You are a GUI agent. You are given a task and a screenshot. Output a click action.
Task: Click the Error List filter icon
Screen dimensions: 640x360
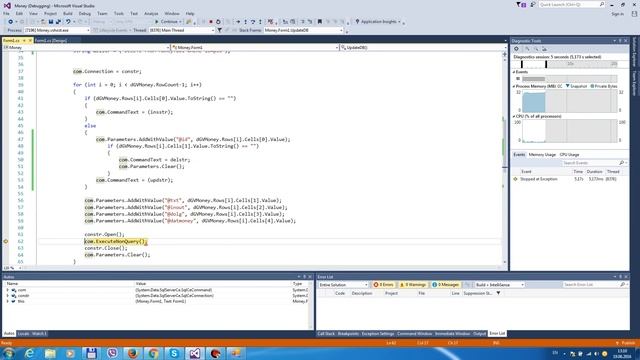[498, 293]
